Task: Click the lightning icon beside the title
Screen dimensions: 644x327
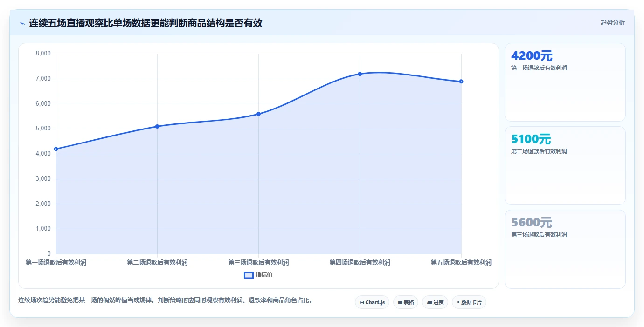Action: pos(22,23)
